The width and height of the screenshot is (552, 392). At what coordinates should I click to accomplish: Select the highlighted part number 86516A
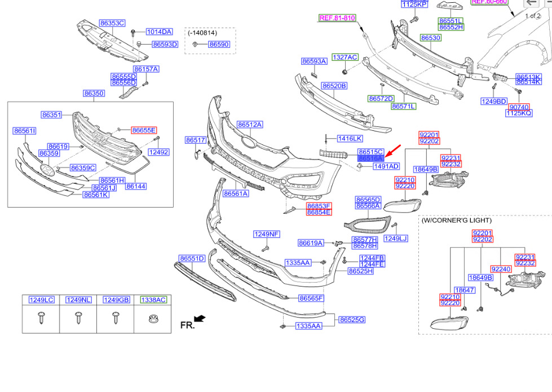click(x=370, y=159)
